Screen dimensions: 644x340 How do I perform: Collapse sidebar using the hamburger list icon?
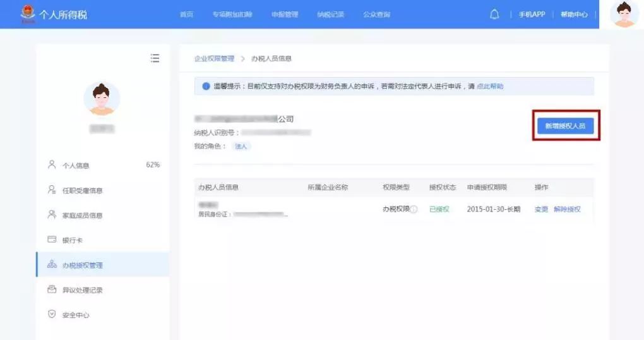[155, 58]
